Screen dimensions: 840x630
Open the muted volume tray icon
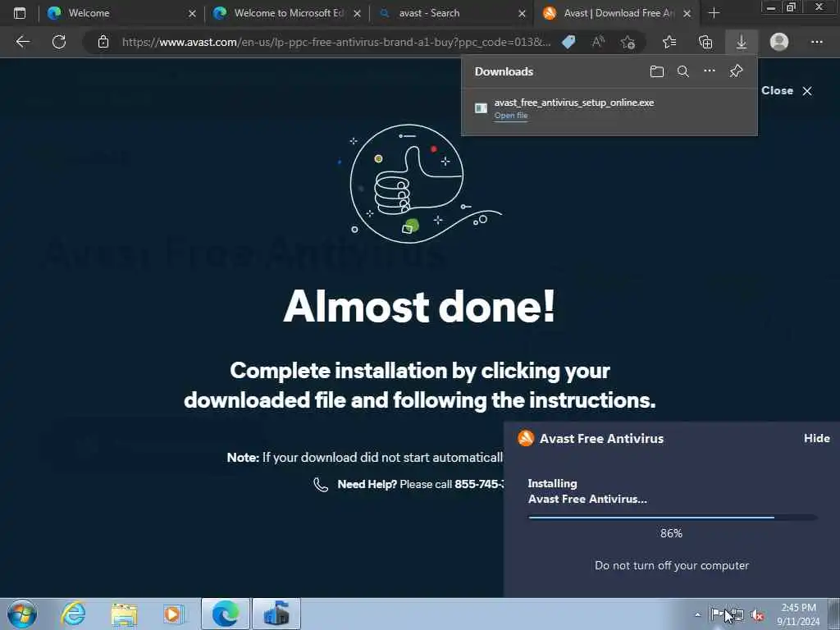pos(757,615)
